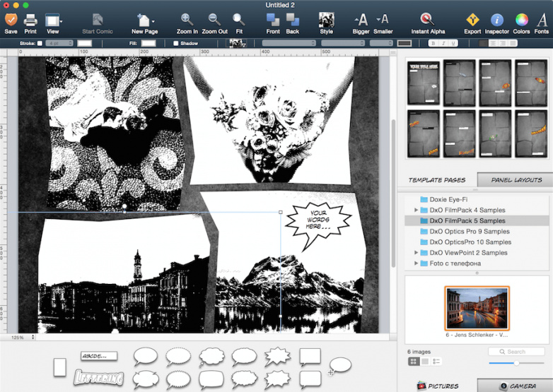This screenshot has width=553, height=392.
Task: Make text Bigger with toolbar icon
Action: [361, 19]
